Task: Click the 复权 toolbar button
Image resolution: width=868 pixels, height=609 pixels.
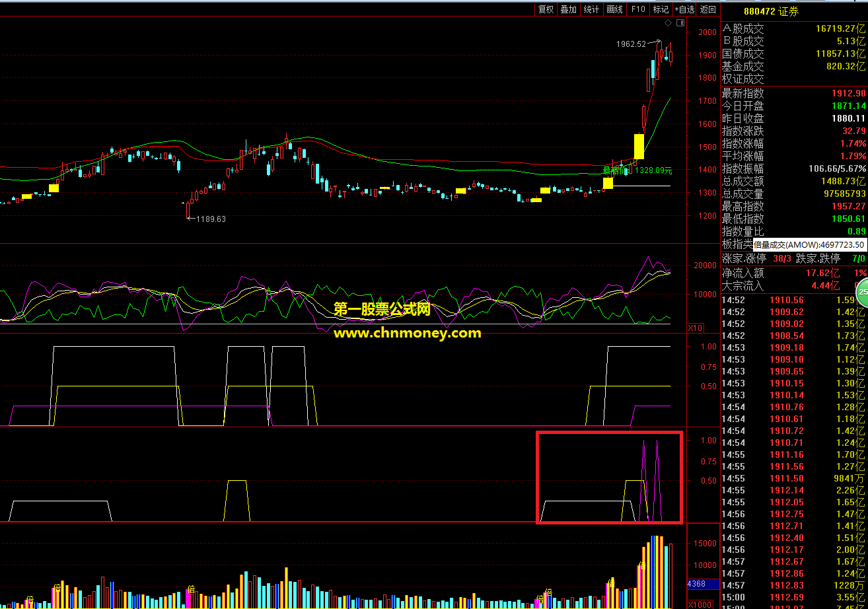Action: click(546, 9)
